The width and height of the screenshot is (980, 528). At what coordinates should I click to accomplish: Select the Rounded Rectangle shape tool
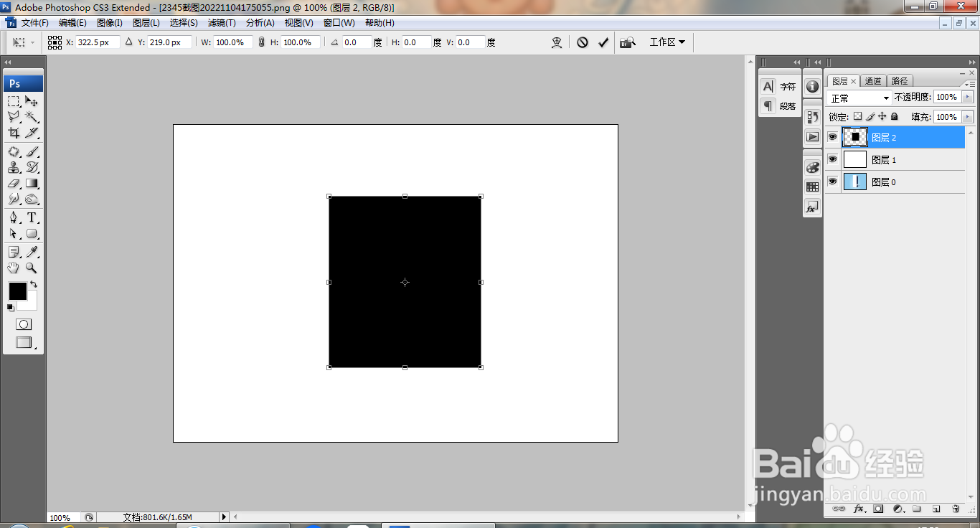[32, 233]
